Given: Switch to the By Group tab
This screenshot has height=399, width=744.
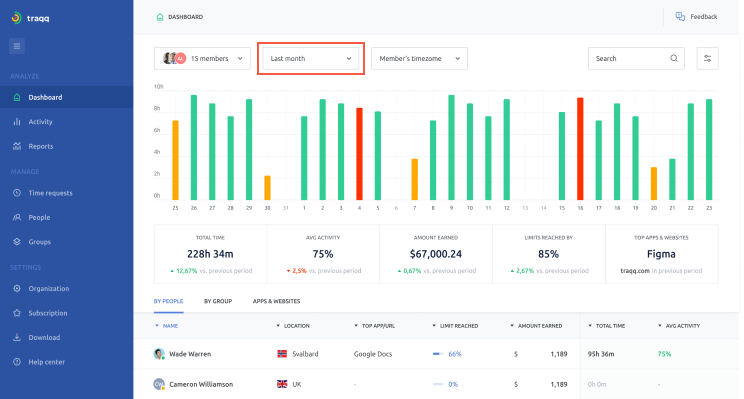Looking at the screenshot, I should [x=218, y=301].
